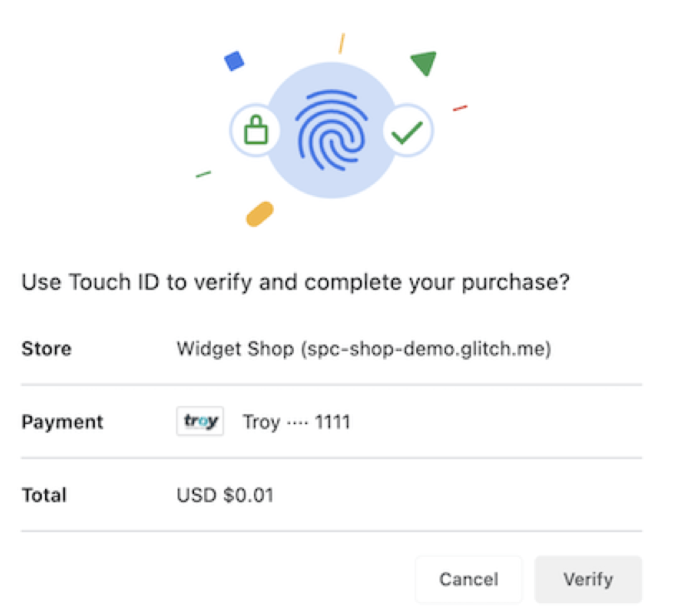Select the USD $0.01 total amount
Screen dimensions: 683x616
(x=225, y=495)
